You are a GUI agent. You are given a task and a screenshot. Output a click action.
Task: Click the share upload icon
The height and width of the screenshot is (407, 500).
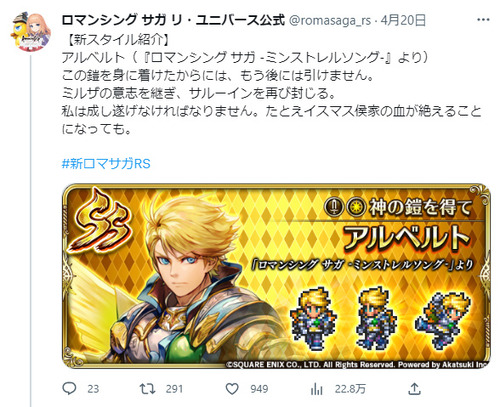(414, 389)
